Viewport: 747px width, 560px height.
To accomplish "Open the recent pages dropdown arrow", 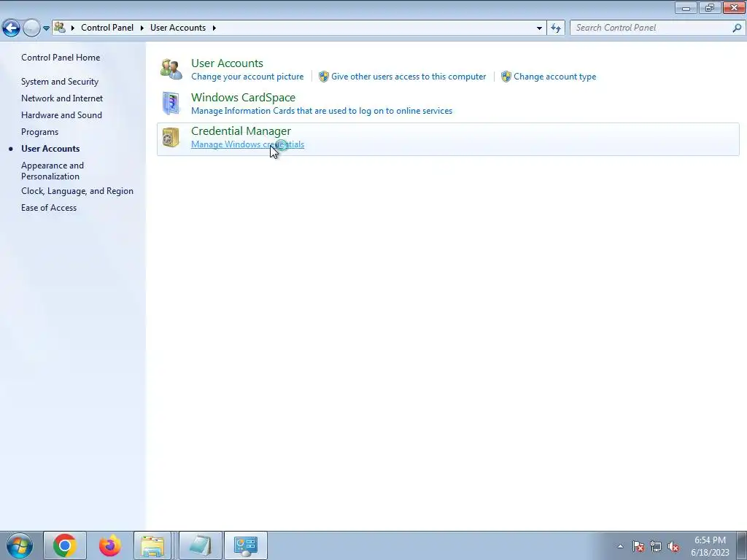I will [x=46, y=28].
